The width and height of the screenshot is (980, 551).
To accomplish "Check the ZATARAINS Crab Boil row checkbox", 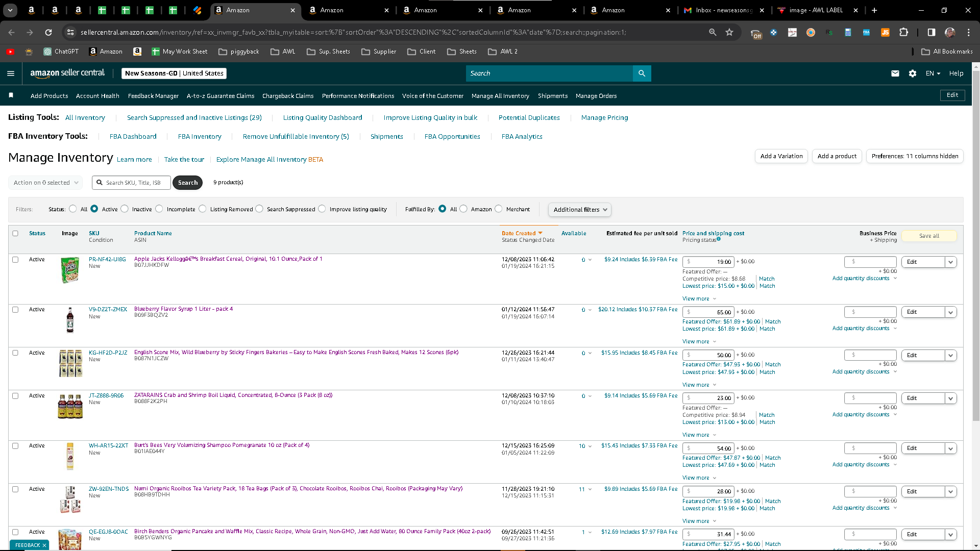I will (x=15, y=395).
